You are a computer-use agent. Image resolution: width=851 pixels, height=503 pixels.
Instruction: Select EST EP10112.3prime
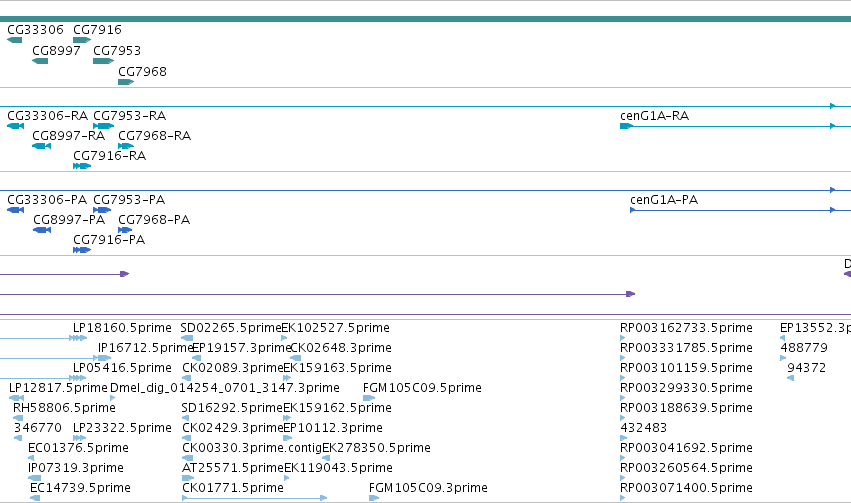[x=333, y=428]
